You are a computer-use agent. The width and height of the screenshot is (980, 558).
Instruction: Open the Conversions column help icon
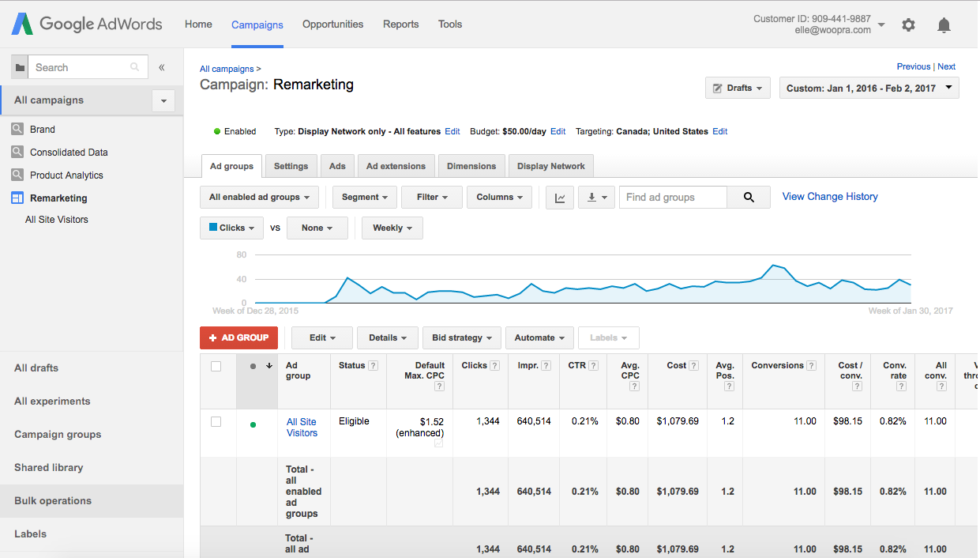pyautogui.click(x=812, y=366)
